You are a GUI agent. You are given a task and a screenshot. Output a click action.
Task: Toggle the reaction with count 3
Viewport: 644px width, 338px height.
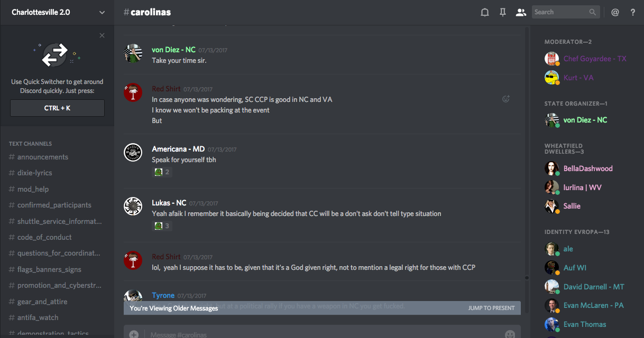click(162, 226)
